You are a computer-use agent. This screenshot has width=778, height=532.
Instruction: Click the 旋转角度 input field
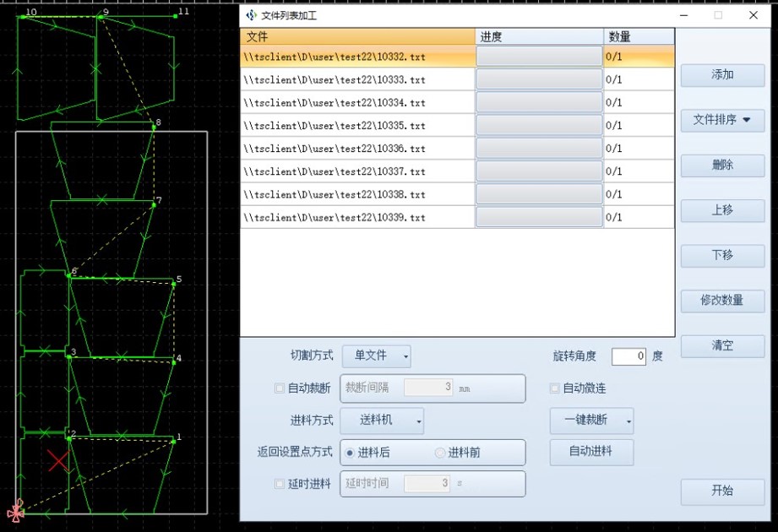click(628, 356)
